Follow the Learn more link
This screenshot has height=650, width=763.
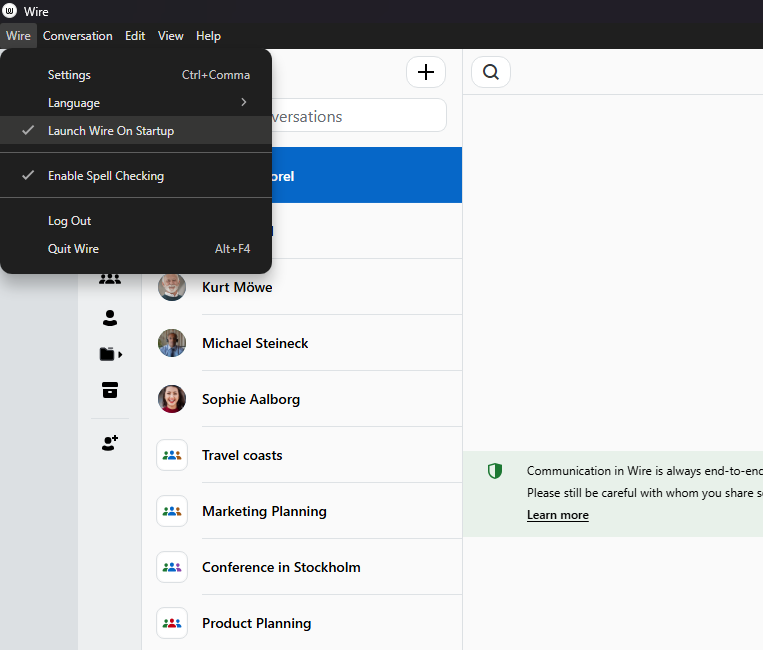(x=558, y=515)
